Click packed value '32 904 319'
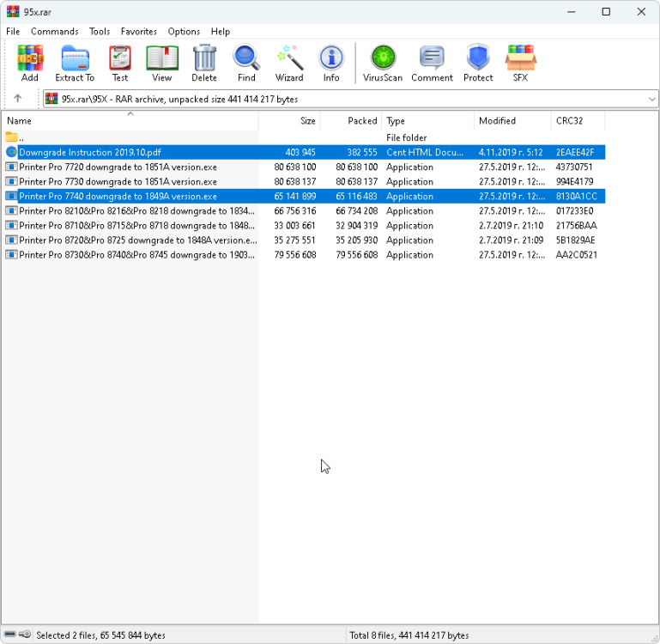 coord(356,225)
